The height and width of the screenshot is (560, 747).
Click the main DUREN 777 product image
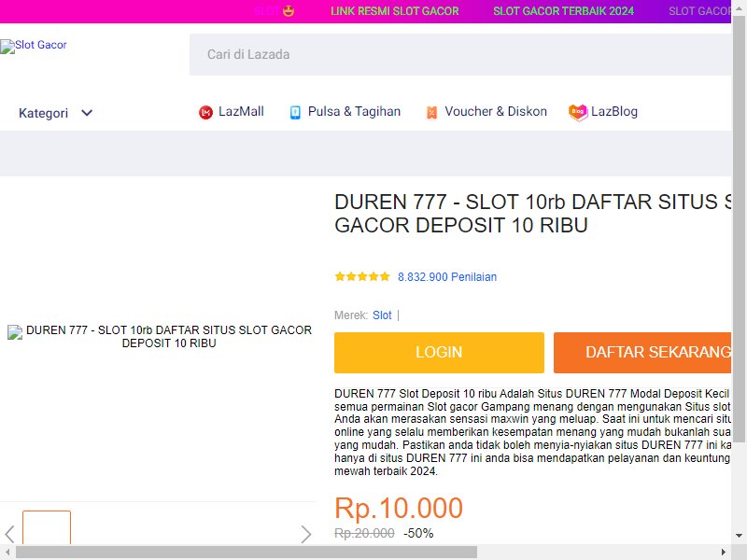pyautogui.click(x=160, y=337)
